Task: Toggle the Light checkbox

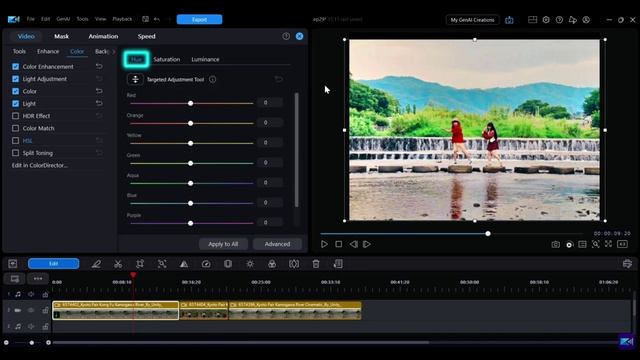Action: pos(16,104)
